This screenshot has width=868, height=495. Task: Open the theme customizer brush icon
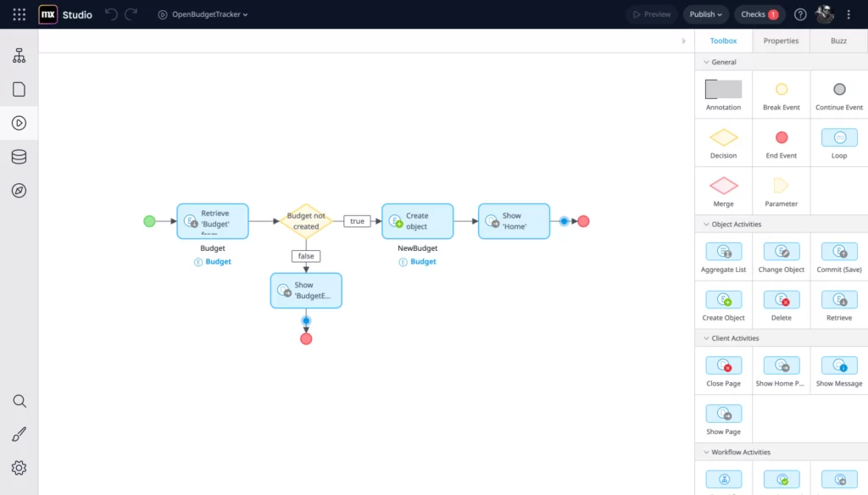(19, 435)
